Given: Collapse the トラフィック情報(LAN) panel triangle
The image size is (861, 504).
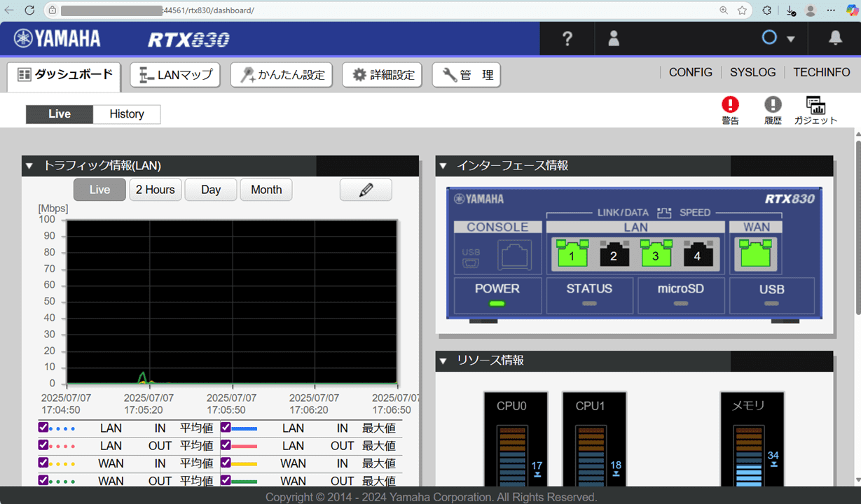Looking at the screenshot, I should click(29, 166).
